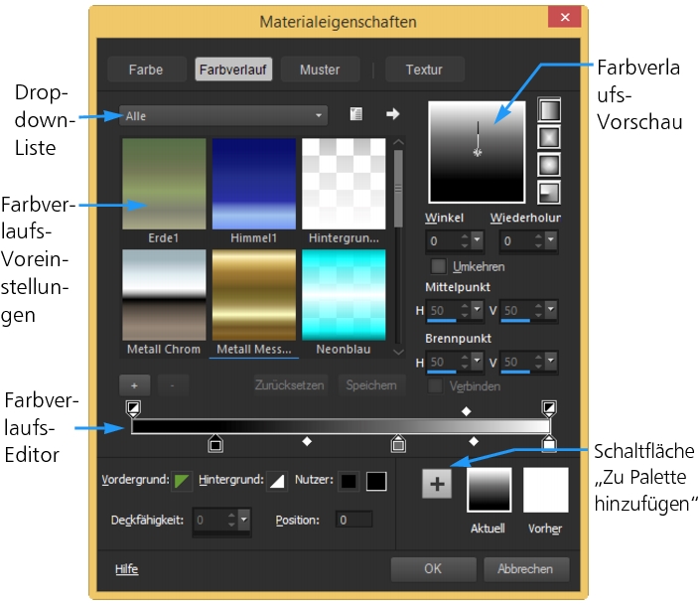Open the Hilfe link
The height and width of the screenshot is (605, 700).
[x=126, y=569]
